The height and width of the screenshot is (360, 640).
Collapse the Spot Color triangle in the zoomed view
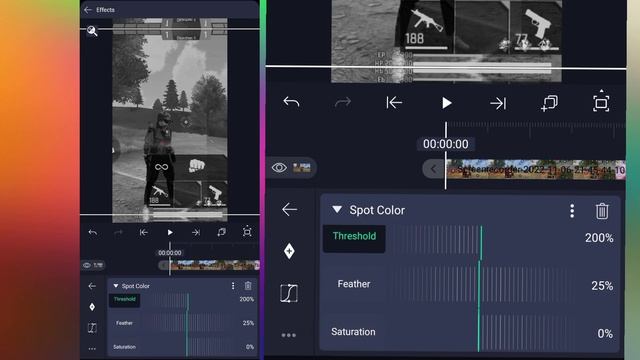click(x=337, y=210)
